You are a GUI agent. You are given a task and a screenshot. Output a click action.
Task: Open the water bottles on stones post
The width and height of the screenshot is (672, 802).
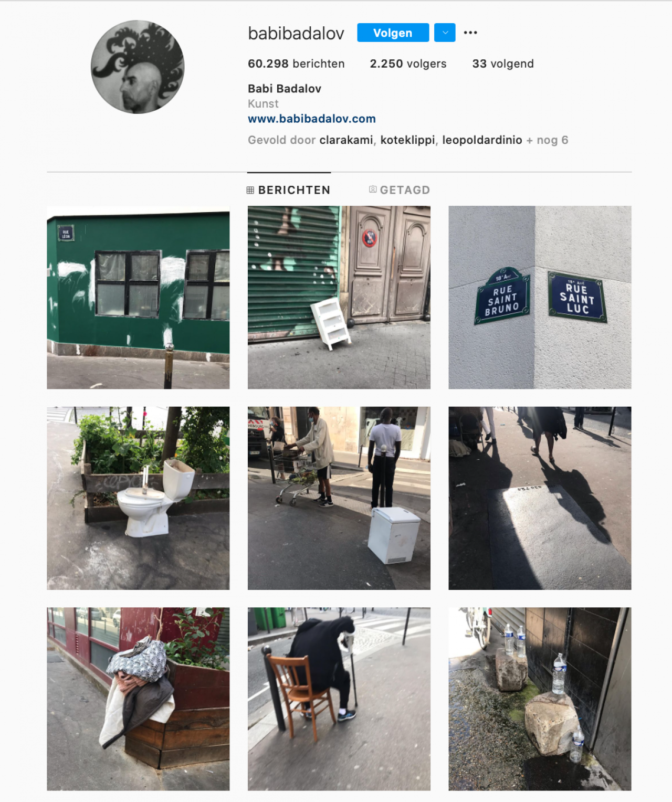tap(540, 699)
